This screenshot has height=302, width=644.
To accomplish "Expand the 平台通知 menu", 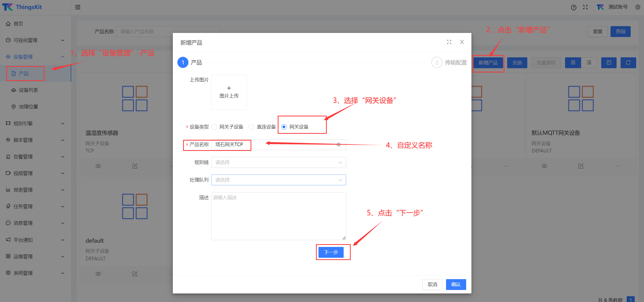I will pos(35,240).
